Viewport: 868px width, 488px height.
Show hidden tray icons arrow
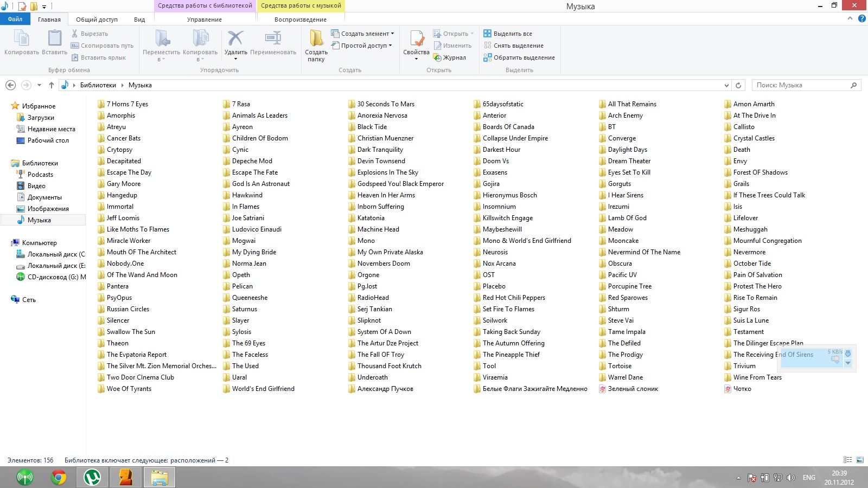(738, 478)
